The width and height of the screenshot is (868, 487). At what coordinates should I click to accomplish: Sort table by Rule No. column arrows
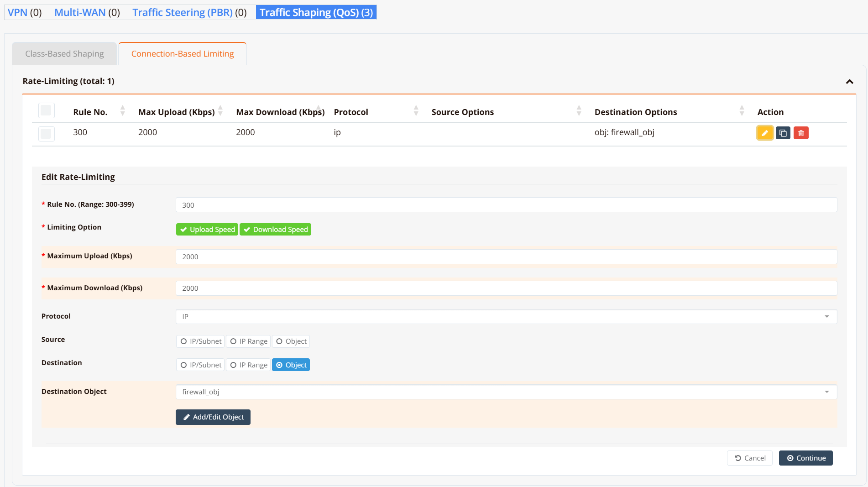[x=122, y=111]
